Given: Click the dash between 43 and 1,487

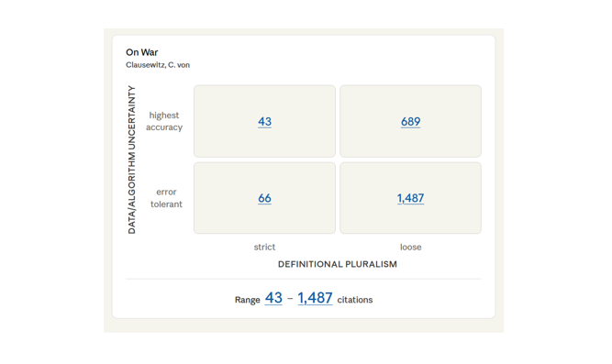Looking at the screenshot, I should (x=290, y=299).
